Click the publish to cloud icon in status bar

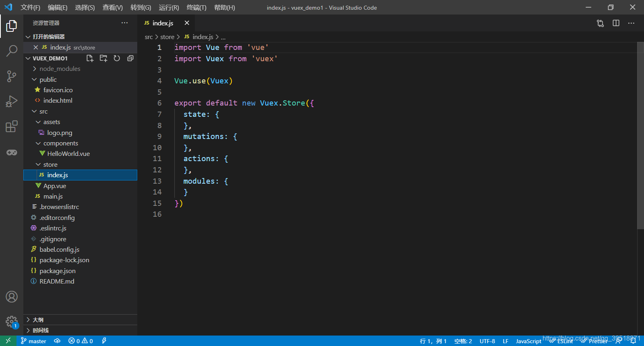click(57, 341)
